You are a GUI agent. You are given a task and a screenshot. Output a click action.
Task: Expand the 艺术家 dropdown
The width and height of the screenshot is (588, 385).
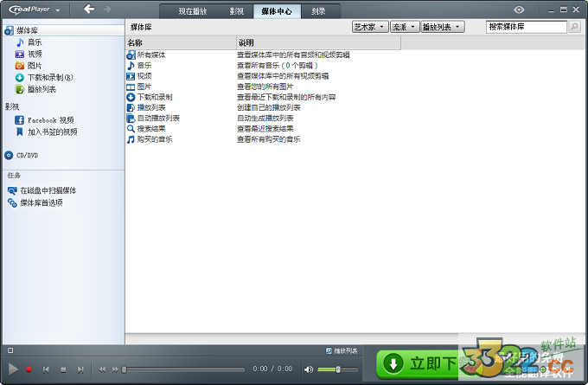pyautogui.click(x=370, y=27)
